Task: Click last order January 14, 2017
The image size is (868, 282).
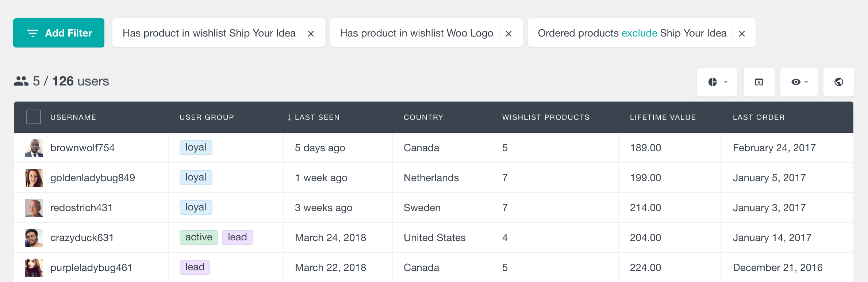Action: click(x=772, y=238)
